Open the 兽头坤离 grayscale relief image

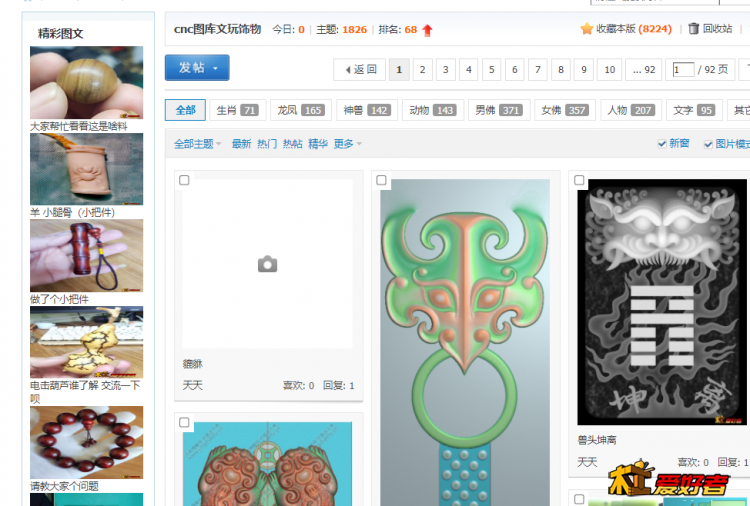(662, 302)
